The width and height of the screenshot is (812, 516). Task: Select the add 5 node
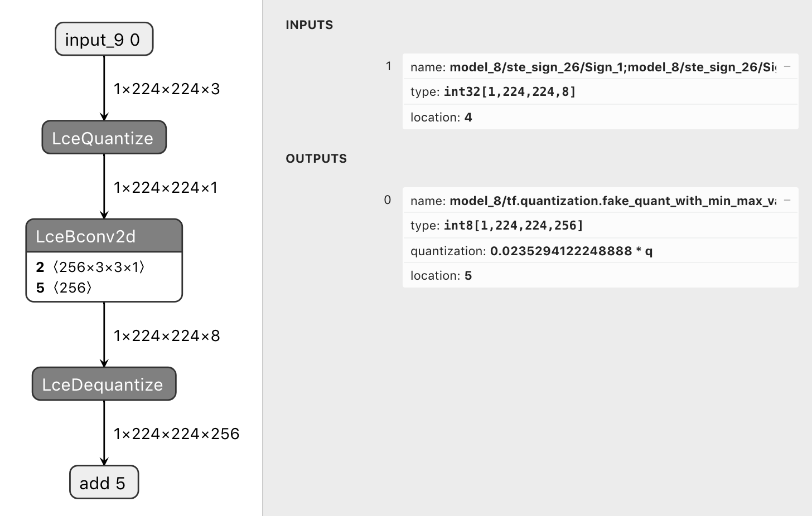pyautogui.click(x=104, y=483)
